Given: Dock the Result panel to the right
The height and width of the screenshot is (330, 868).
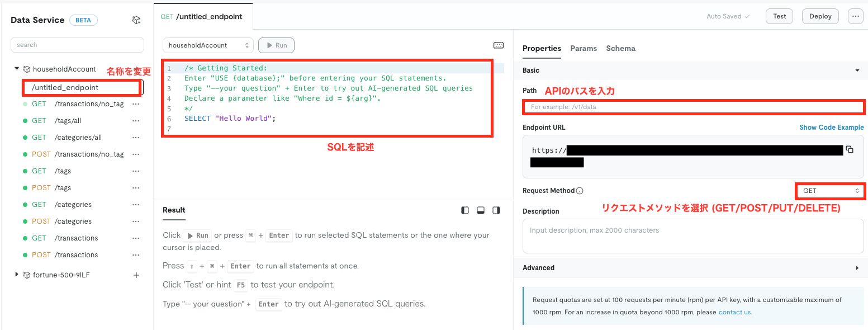Looking at the screenshot, I should (x=496, y=210).
